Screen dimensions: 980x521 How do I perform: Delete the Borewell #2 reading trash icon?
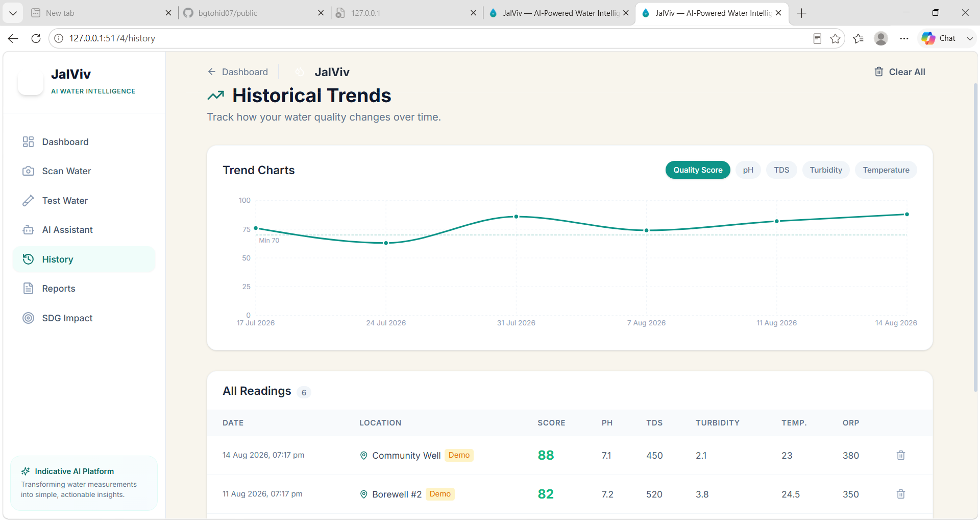pos(901,494)
